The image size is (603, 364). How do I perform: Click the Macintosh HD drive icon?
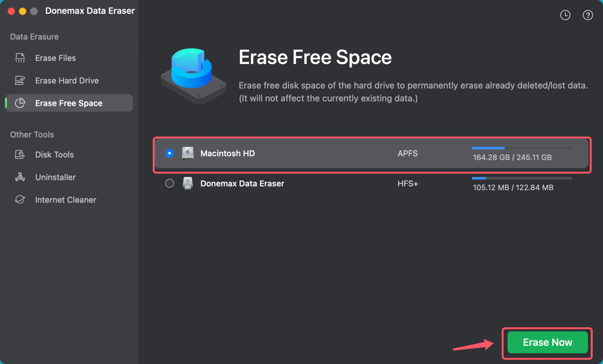click(x=187, y=153)
